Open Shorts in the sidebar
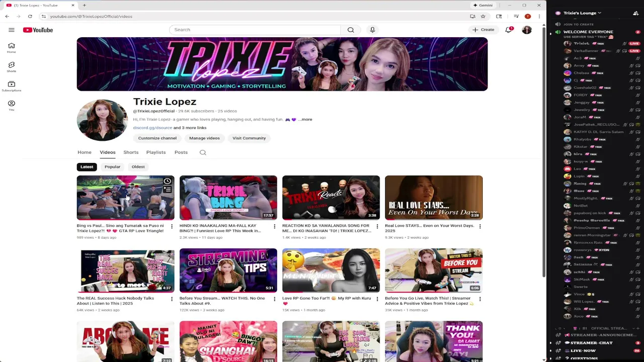Screen dimensions: 644x362 [x=11, y=67]
